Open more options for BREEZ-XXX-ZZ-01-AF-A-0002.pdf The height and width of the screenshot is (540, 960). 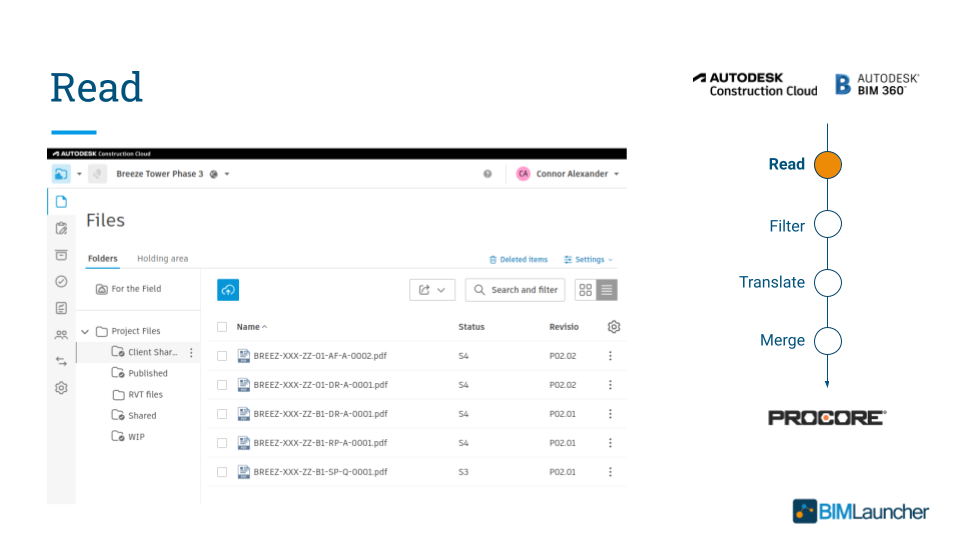tap(610, 356)
